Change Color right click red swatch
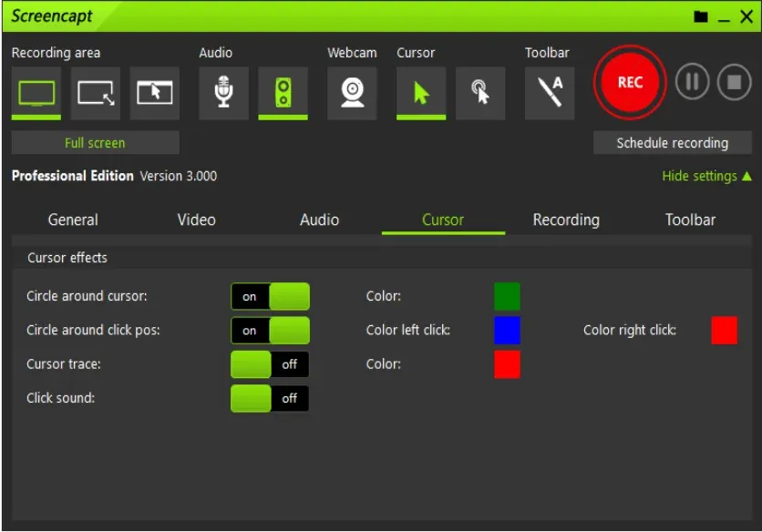 coord(724,331)
